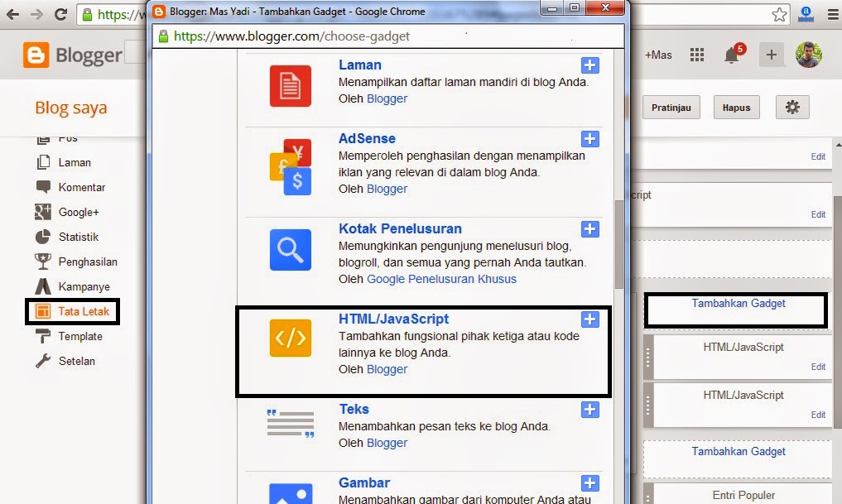Add the Laman gadget with plus button
The image size is (842, 504).
[x=589, y=65]
